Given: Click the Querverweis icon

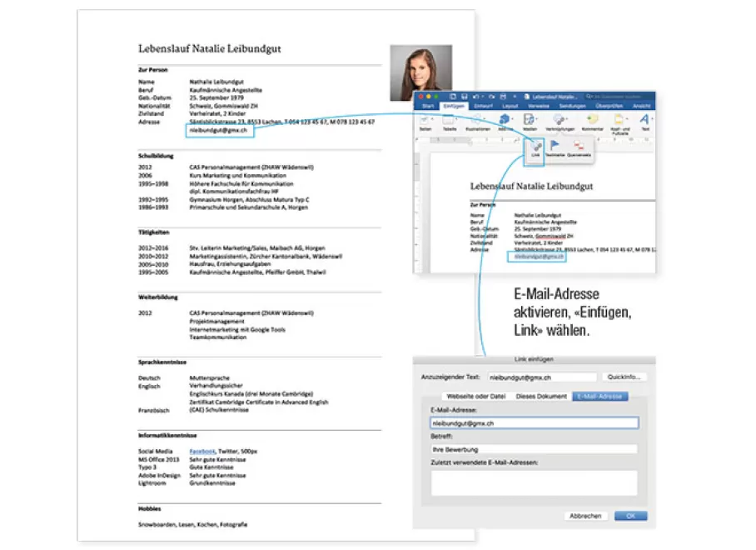Looking at the screenshot, I should (579, 145).
